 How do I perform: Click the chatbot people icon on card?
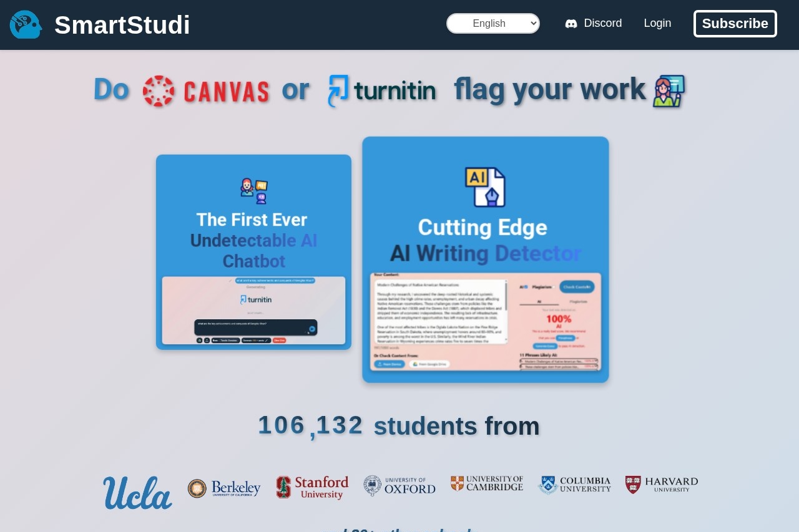click(x=253, y=191)
